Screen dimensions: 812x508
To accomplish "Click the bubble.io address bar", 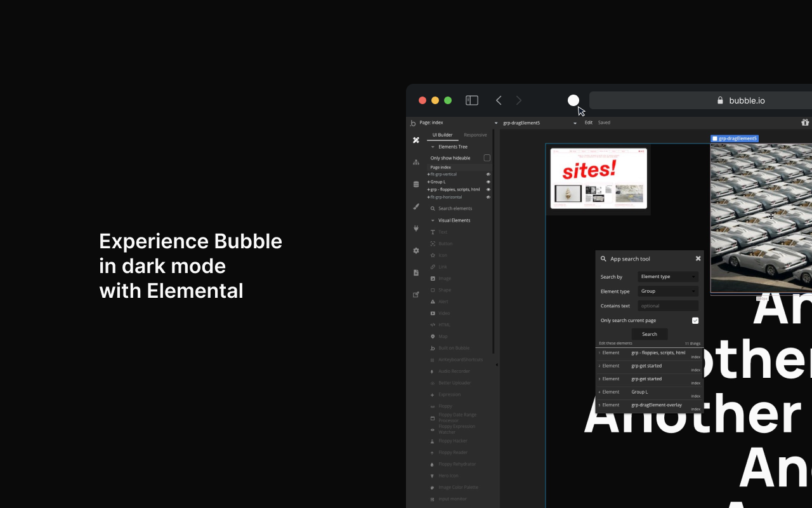I will click(700, 100).
